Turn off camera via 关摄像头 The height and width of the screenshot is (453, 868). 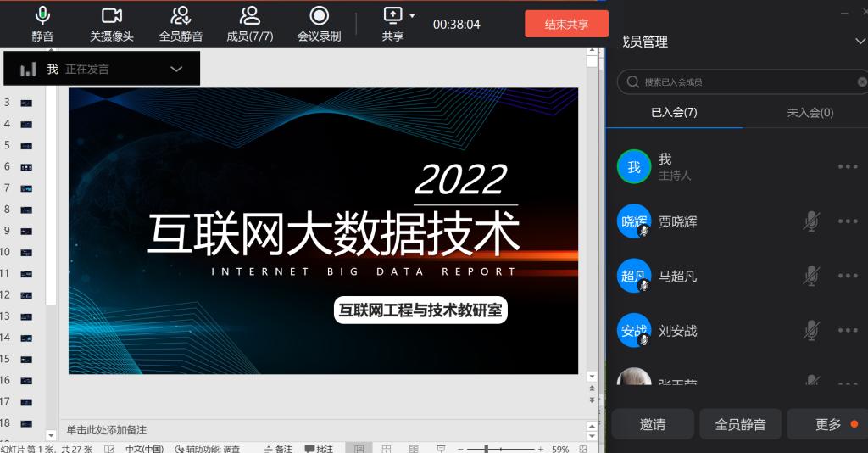[112, 24]
